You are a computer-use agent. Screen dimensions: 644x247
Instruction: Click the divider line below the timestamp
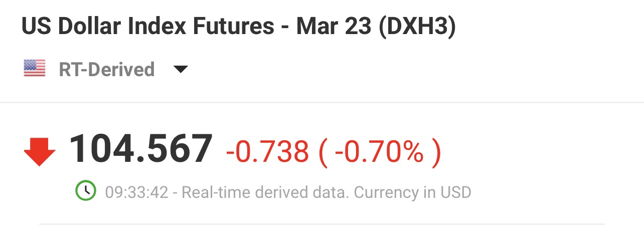[x=322, y=224]
